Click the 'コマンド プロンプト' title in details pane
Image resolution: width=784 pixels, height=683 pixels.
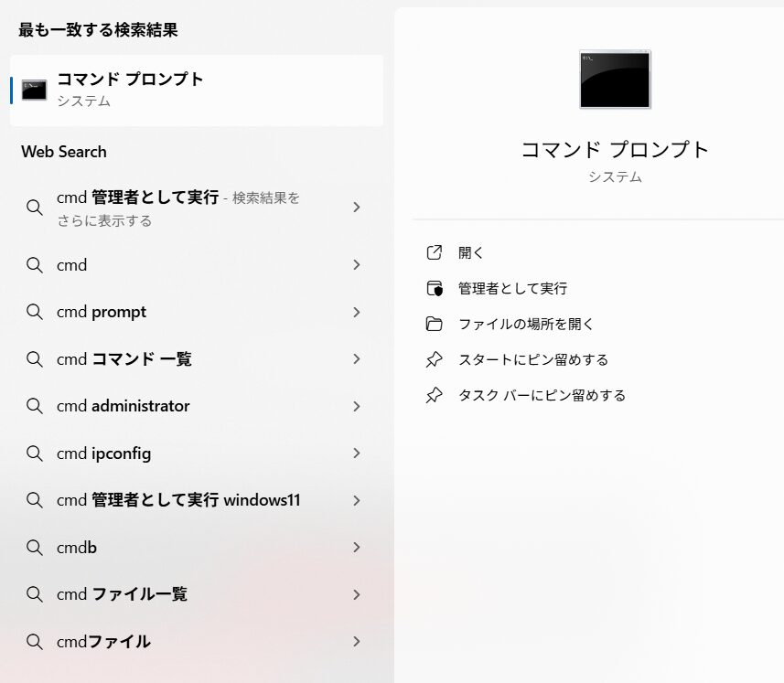pyautogui.click(x=615, y=149)
